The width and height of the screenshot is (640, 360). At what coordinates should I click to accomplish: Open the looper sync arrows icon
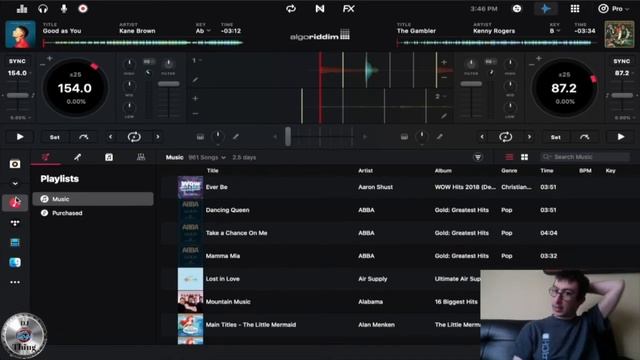(291, 9)
